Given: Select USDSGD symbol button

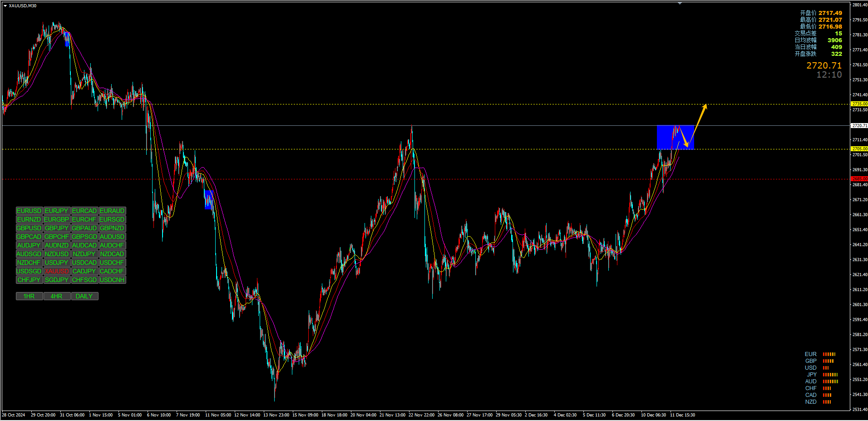Looking at the screenshot, I should tap(30, 271).
